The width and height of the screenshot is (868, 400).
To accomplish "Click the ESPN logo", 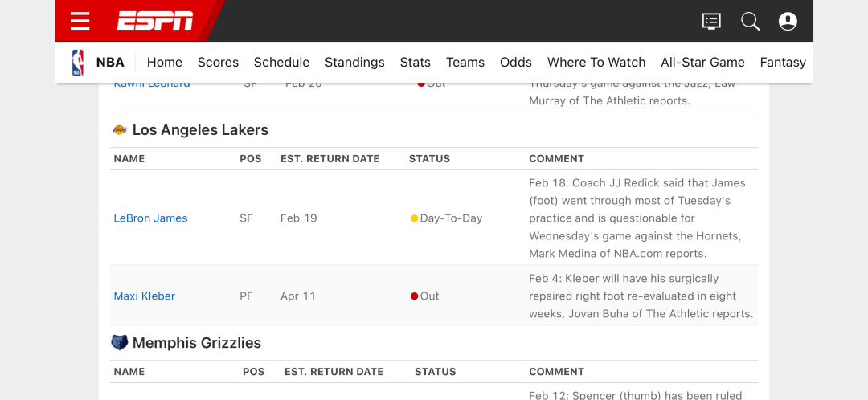I will [155, 21].
